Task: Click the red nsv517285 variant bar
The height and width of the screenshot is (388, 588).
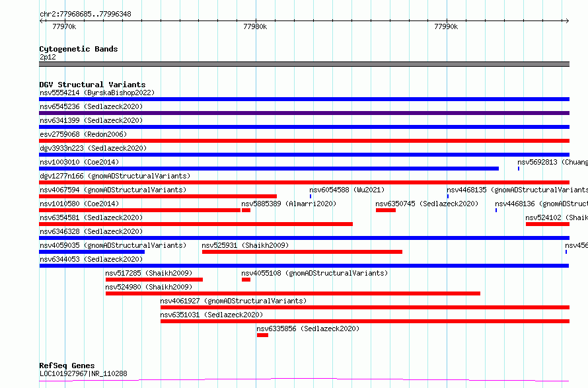Action: tap(154, 280)
